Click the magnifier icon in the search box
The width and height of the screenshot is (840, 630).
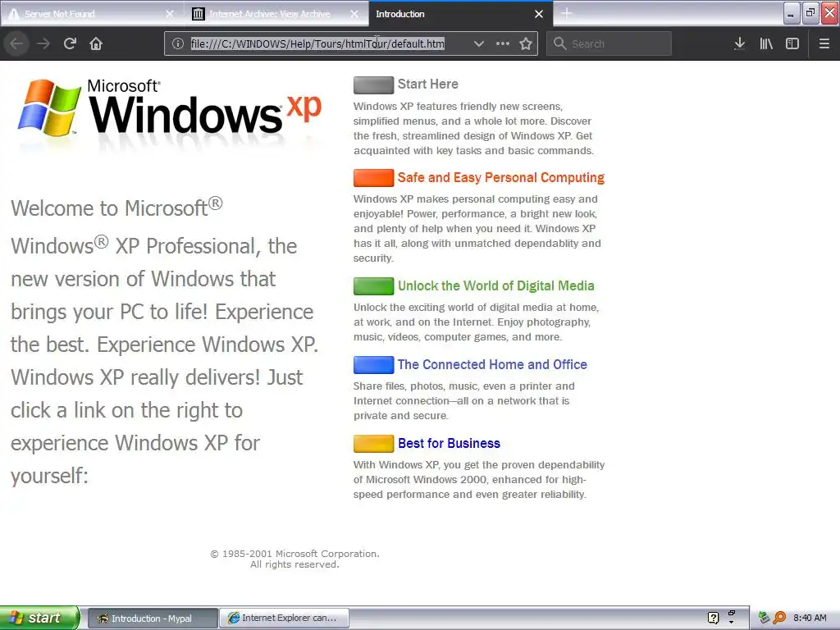(x=559, y=43)
